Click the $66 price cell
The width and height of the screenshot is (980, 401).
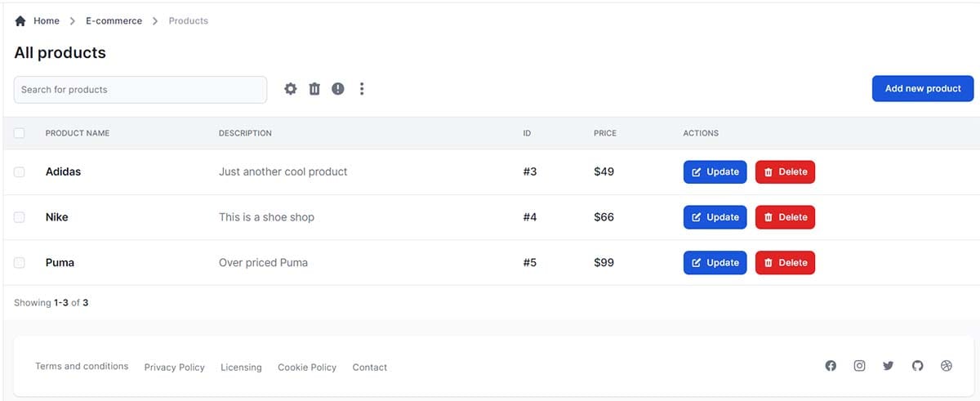604,217
